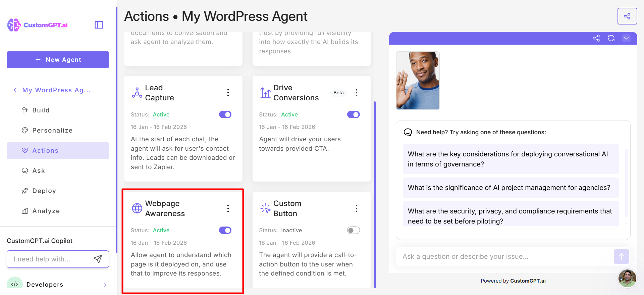
Task: Click the Developers label
Action: (x=45, y=285)
